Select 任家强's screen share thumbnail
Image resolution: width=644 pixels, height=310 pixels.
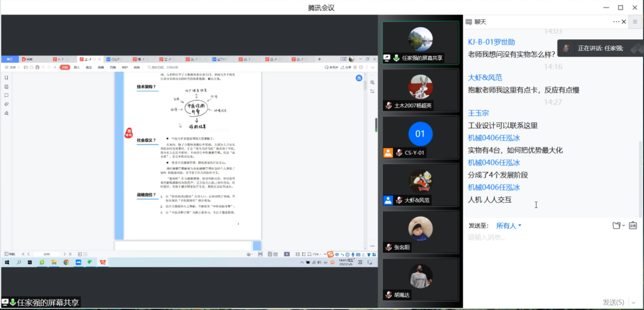[420, 42]
